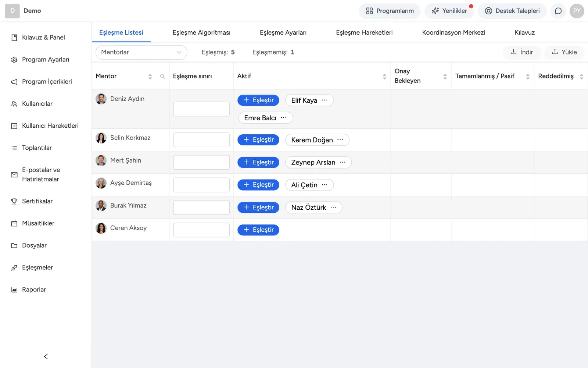
Task: Open Programlarım from the top bar
Action: pos(390,11)
